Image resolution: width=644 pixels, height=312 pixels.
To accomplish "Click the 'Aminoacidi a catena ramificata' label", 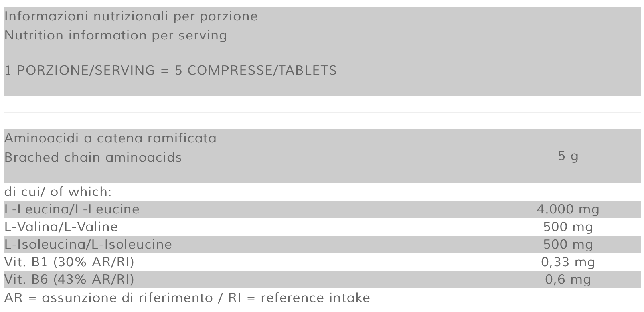I will [111, 138].
